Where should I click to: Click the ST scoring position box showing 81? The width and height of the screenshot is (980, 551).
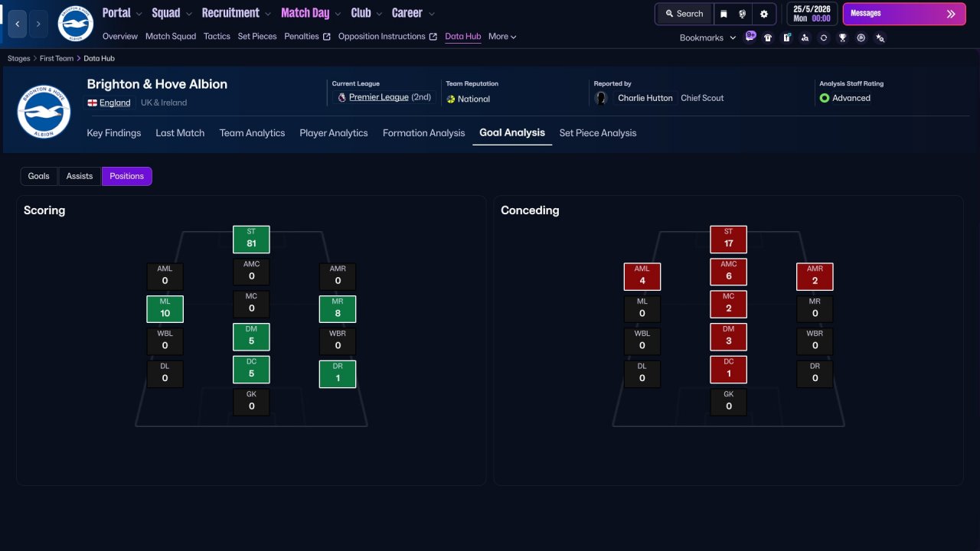(x=251, y=239)
